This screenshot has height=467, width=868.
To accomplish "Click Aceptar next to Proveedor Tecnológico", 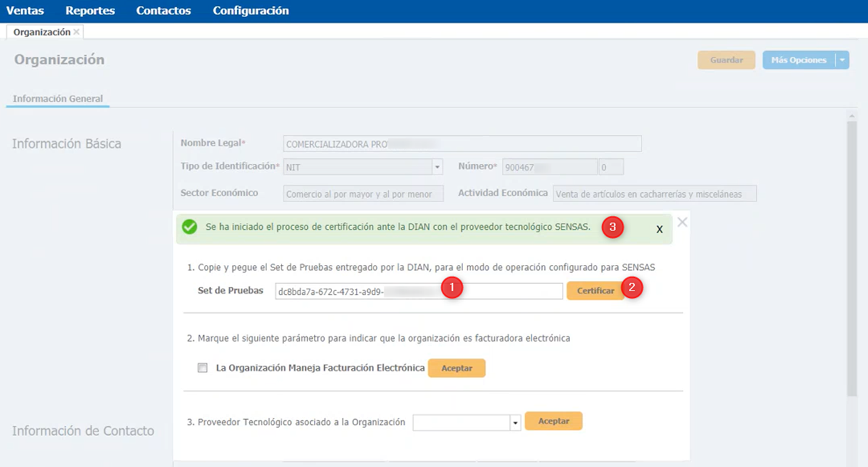I will [553, 421].
